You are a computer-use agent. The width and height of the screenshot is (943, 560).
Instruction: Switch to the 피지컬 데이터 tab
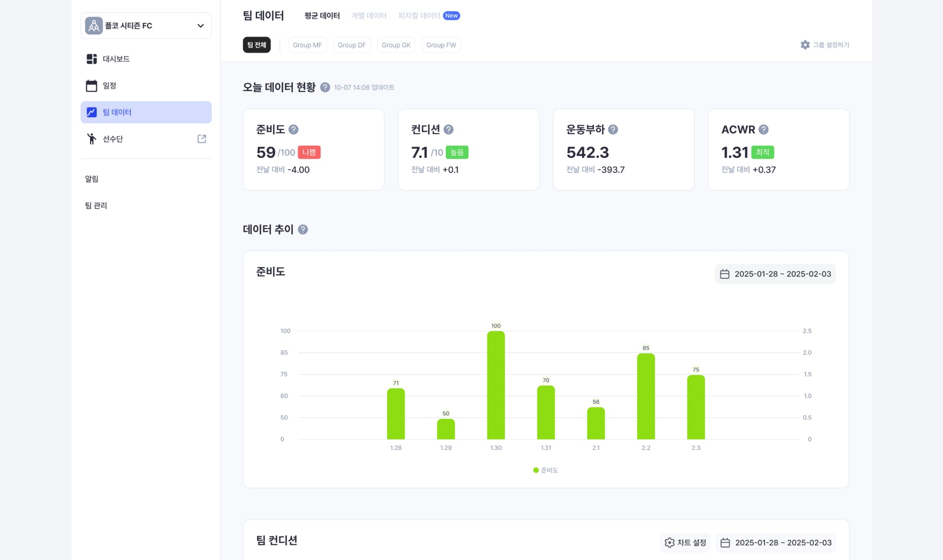pos(419,16)
